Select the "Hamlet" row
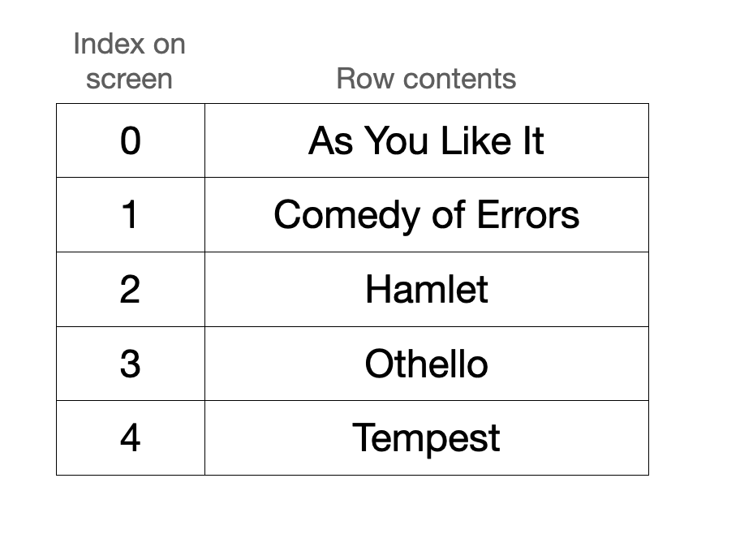740x560 pixels. [x=426, y=290]
